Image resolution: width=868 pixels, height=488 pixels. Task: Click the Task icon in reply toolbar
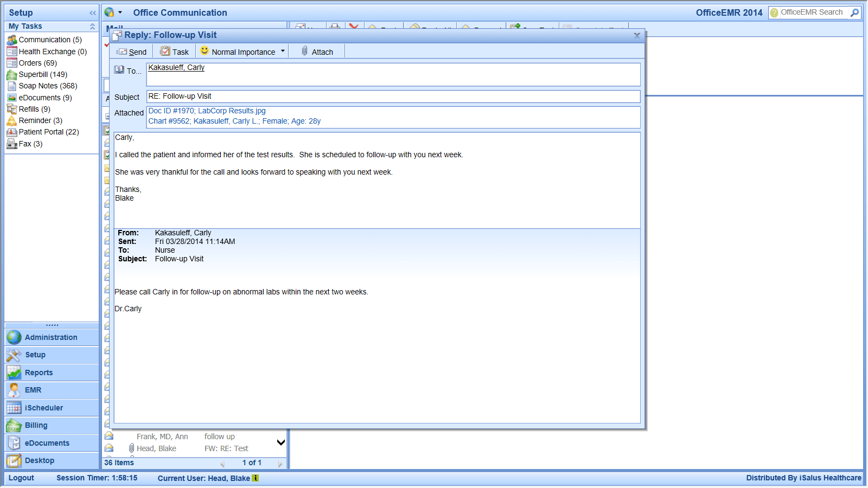[x=165, y=52]
